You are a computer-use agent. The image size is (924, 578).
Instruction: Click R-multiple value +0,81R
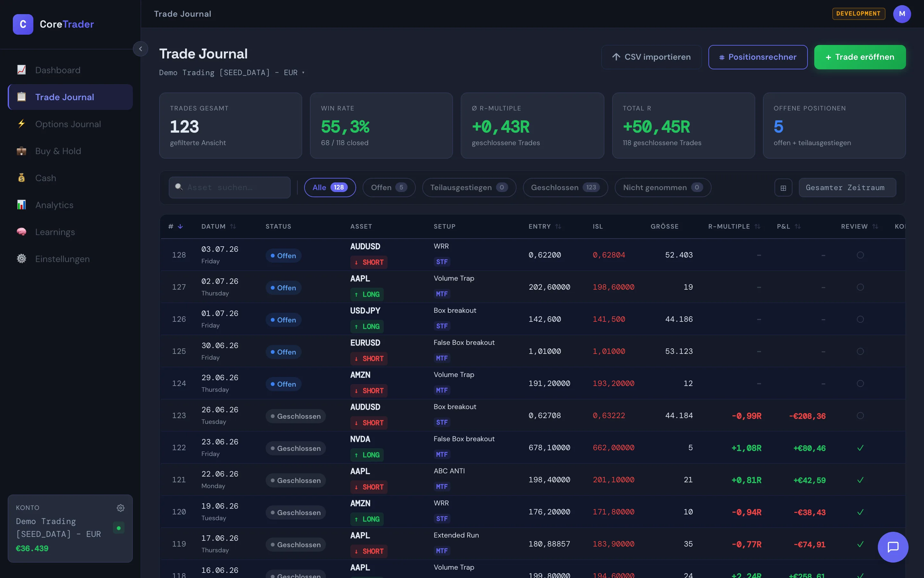pos(746,480)
